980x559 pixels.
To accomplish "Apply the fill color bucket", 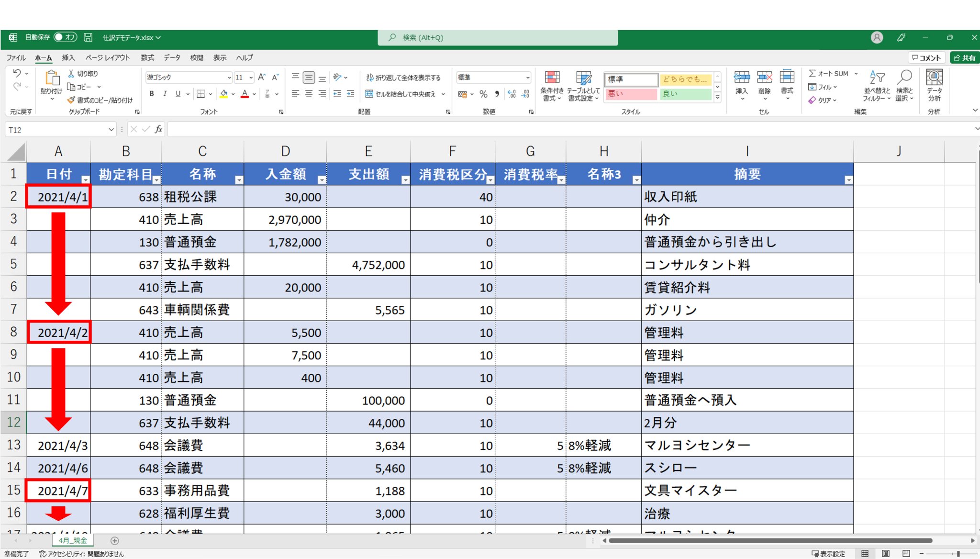I will 223,94.
